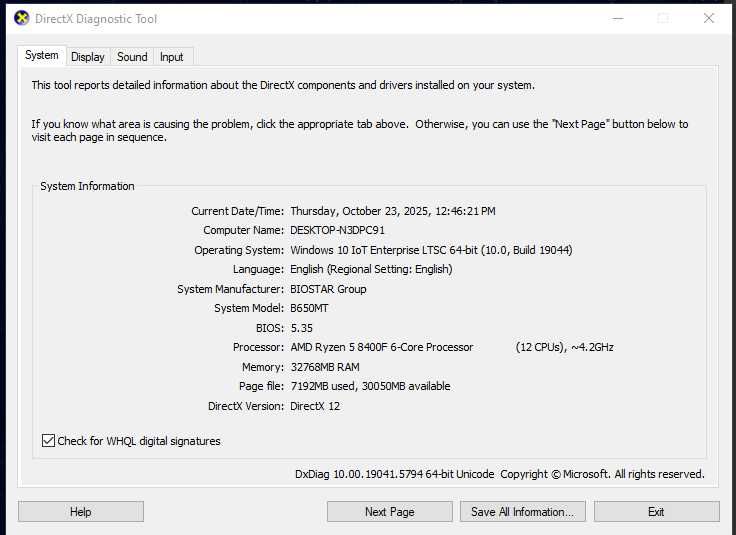
Task: Click the DirectX 12 version value
Action: (315, 406)
